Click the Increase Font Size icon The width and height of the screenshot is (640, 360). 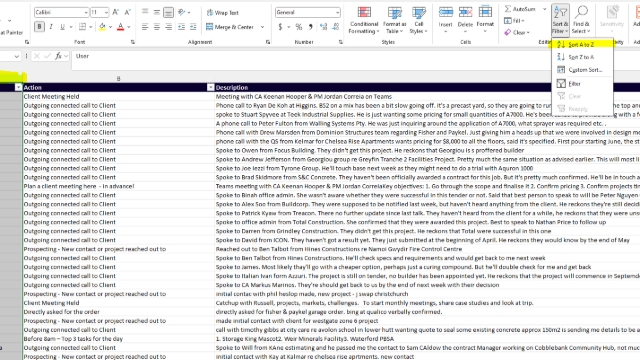(x=116, y=13)
